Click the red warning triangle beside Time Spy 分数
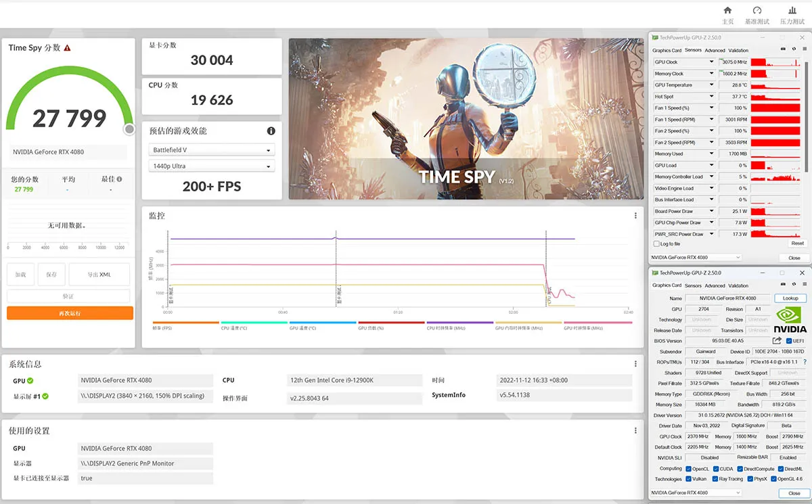This screenshot has height=504, width=812. (68, 48)
